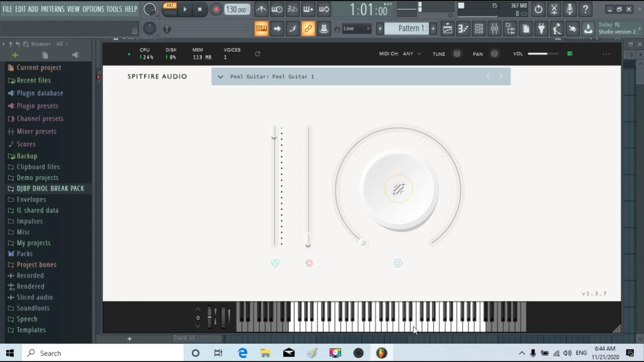The image size is (644, 362).
Task: Click the microphone recording options icon
Action: point(570,9)
